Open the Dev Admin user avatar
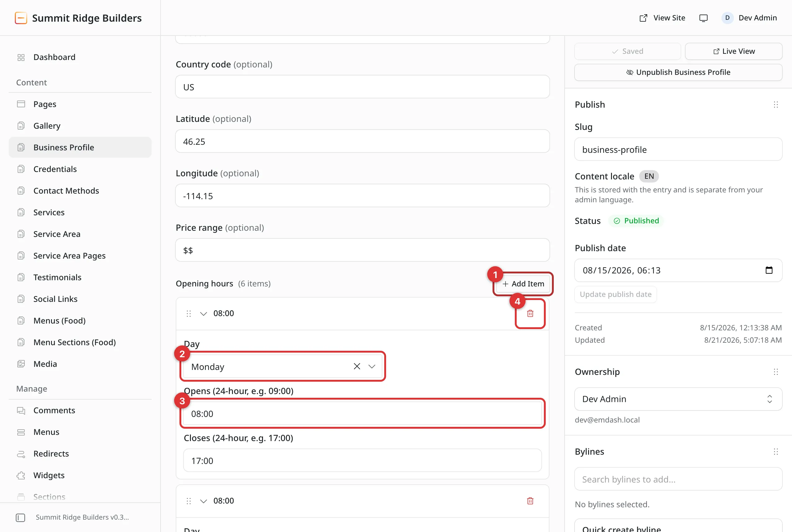Image resolution: width=792 pixels, height=532 pixels. coord(727,18)
